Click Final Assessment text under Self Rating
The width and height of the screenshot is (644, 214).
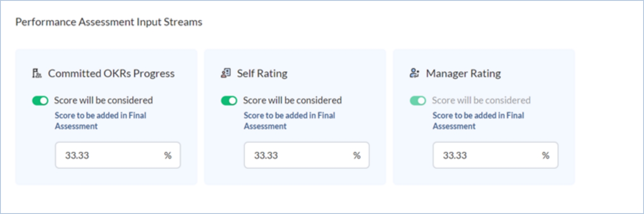289,120
